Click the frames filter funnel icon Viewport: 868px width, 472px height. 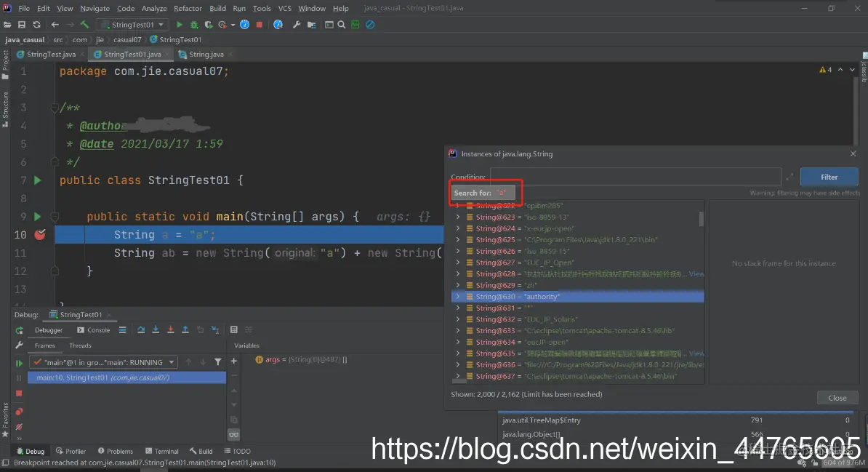pyautogui.click(x=218, y=361)
